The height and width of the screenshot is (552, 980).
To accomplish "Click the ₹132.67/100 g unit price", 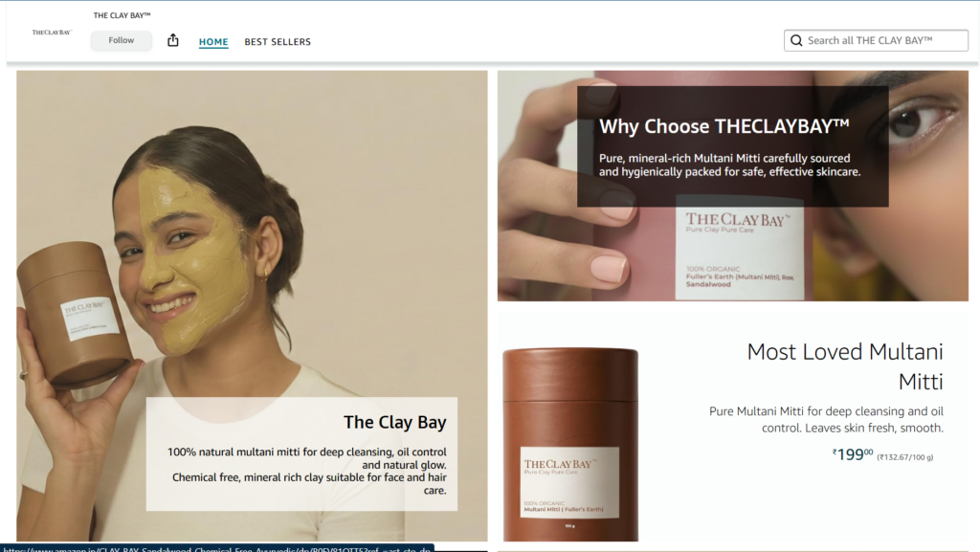I will [x=905, y=457].
